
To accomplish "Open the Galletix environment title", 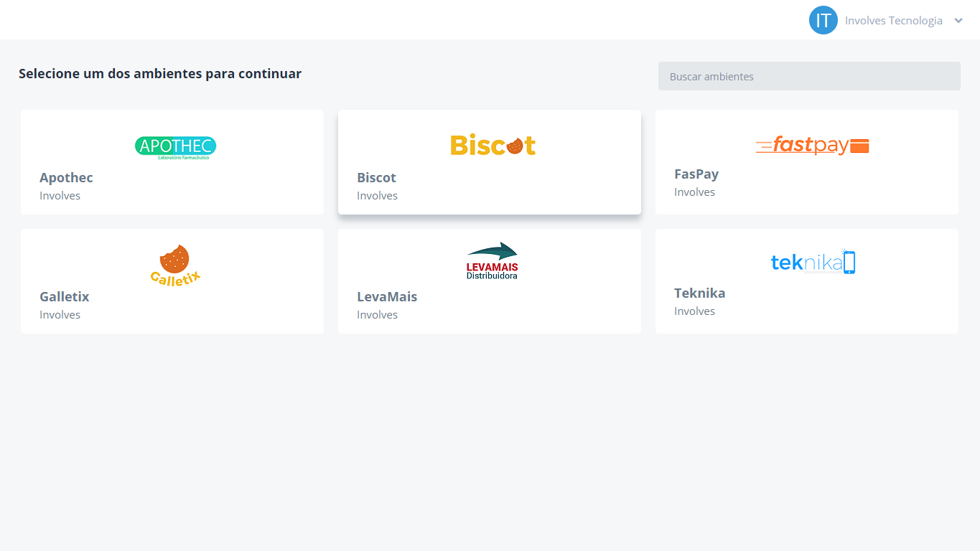I will click(64, 297).
